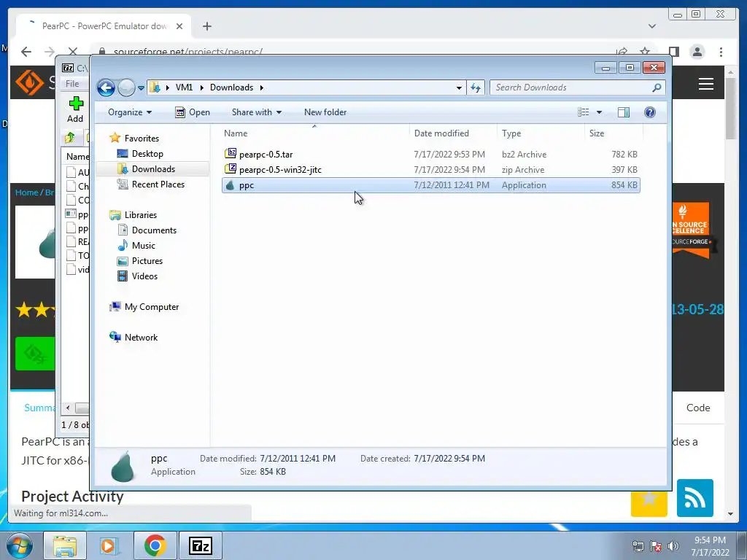Click 7-Zip up-folder arrow icon
The image size is (747, 560).
pyautogui.click(x=70, y=138)
